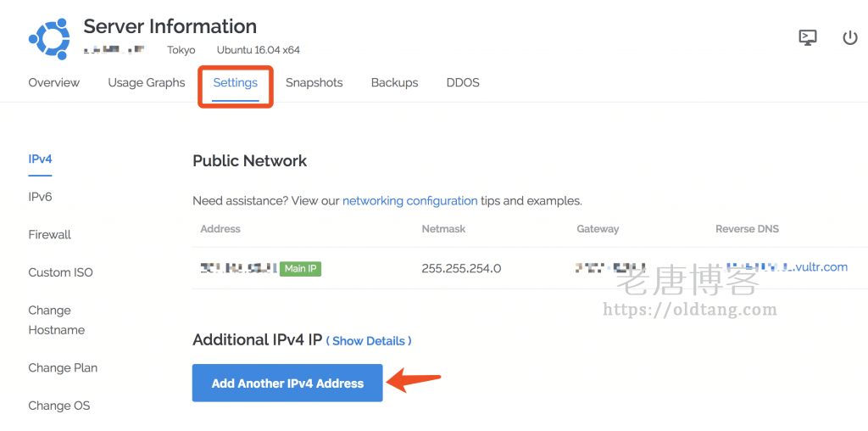Click the green Main IP badge
This screenshot has width=868, height=431.
click(x=300, y=269)
